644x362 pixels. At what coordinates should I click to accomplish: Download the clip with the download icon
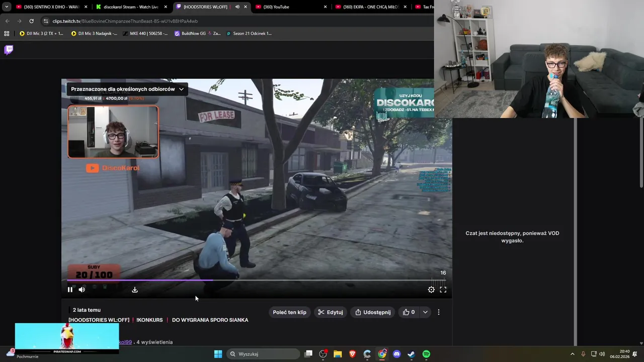(135, 290)
